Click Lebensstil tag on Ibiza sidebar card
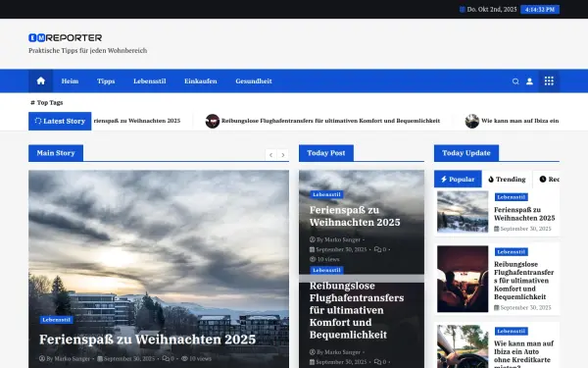Screen dimensions: 588x368 point(512,332)
